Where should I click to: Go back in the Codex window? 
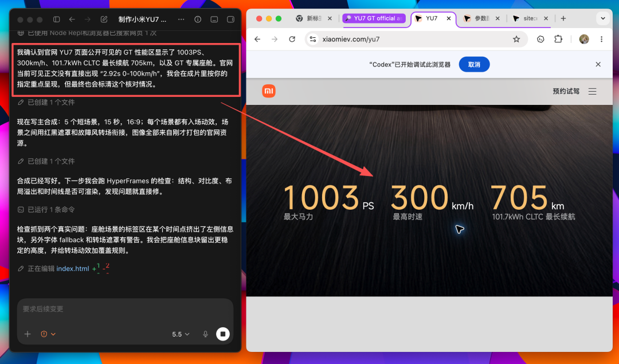pyautogui.click(x=72, y=19)
